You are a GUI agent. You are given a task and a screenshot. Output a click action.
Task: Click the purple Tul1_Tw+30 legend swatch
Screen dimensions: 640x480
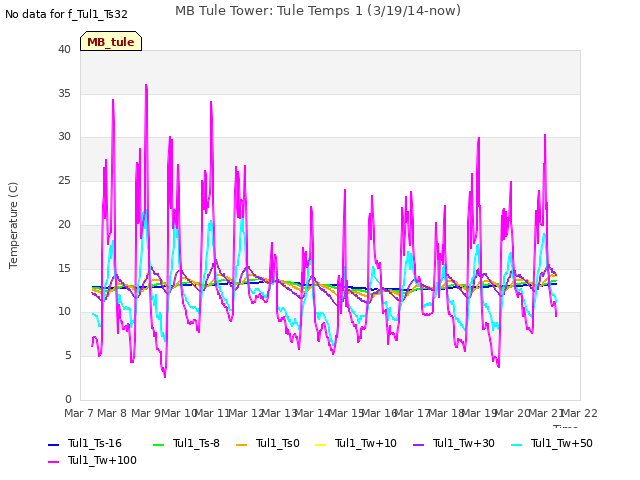(418, 444)
